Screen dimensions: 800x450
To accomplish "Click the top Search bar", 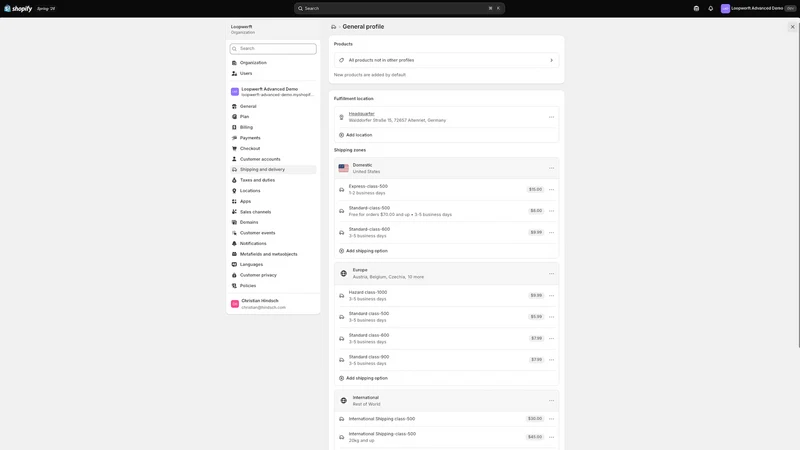I will 399,9.
